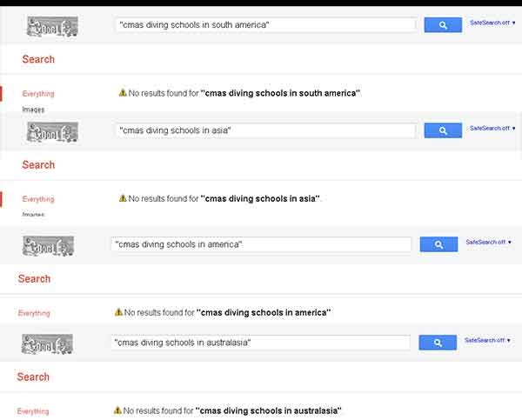Viewport: 522px width, 420px height.
Task: Select Everything tab under south america search
Action: pos(38,94)
